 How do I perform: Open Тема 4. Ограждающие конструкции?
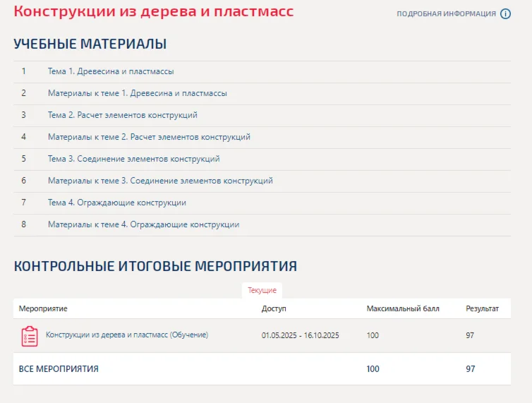(116, 203)
